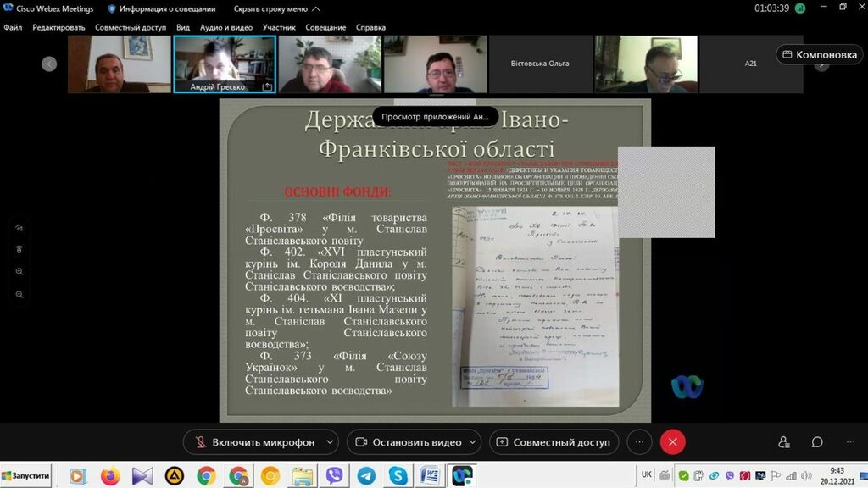Screen dimensions: 868x488
Task: Select the annotate scribble tool
Action: [19, 228]
